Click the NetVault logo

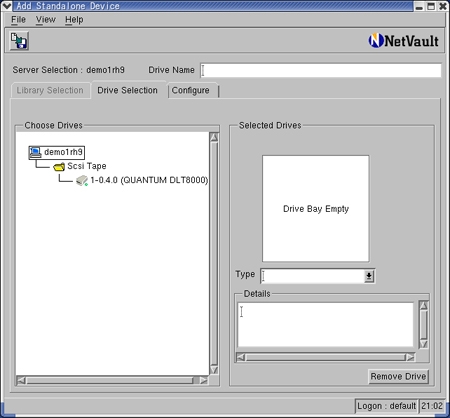tap(404, 41)
